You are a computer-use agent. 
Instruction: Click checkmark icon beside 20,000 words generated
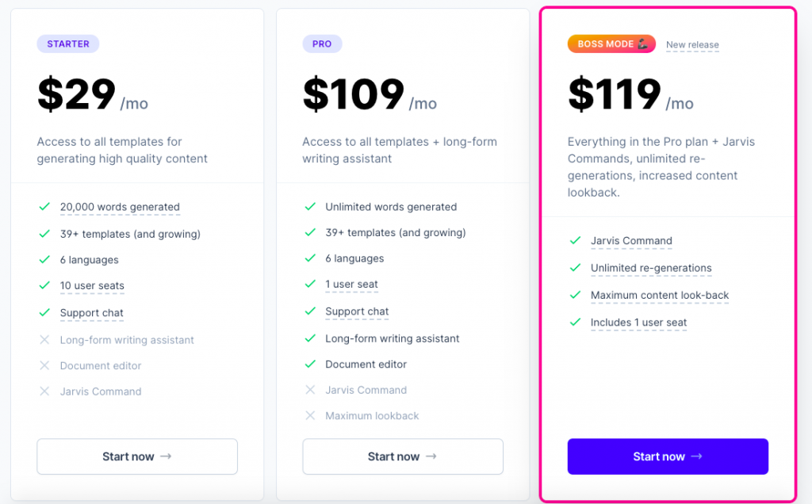point(44,207)
